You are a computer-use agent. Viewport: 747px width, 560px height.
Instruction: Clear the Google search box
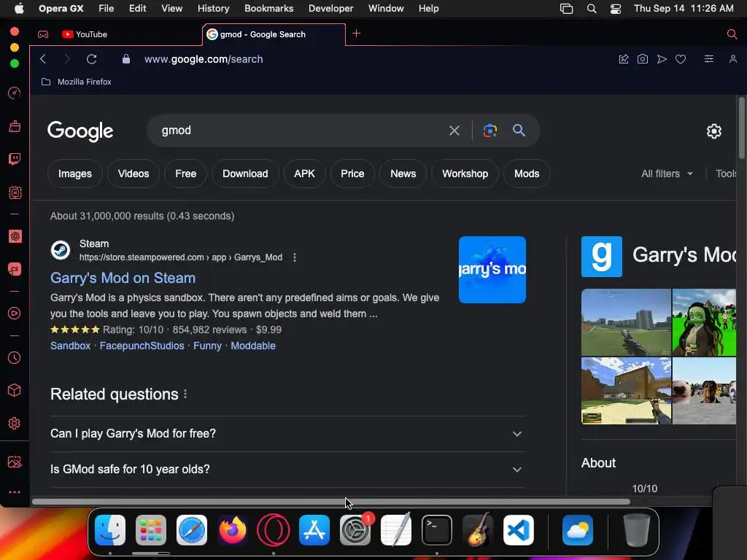point(454,131)
